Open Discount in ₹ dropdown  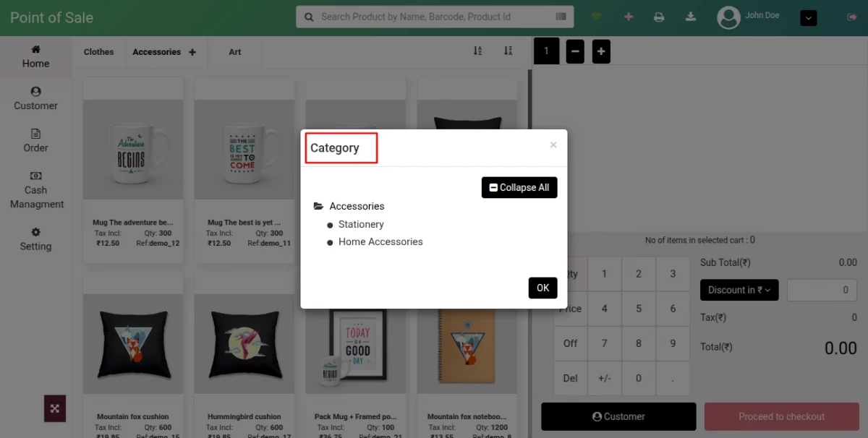(739, 290)
